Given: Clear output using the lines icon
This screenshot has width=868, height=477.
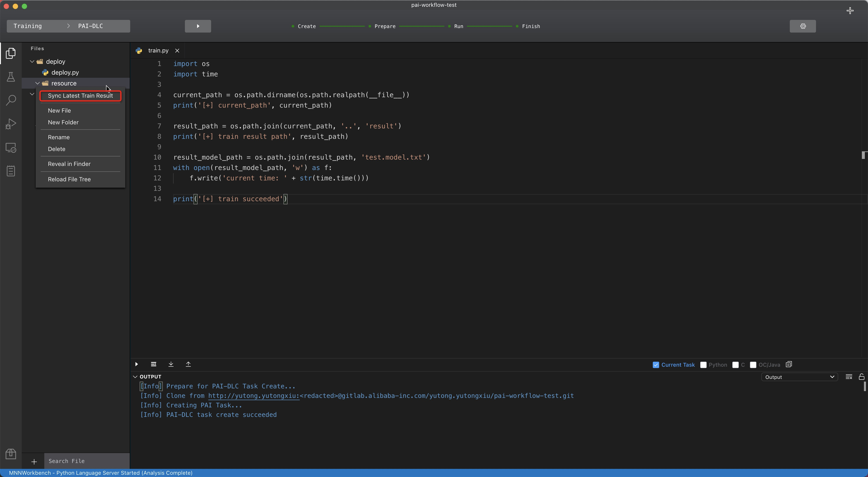Looking at the screenshot, I should tap(849, 377).
